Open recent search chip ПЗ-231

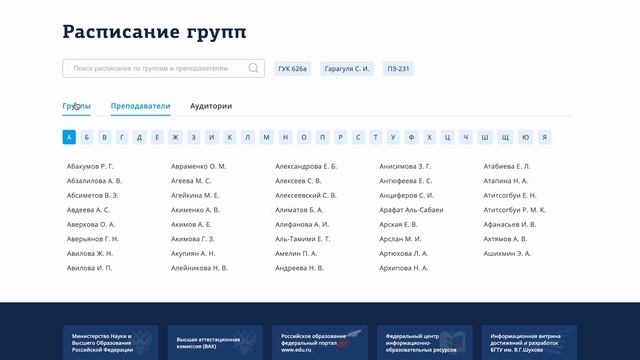(x=398, y=69)
